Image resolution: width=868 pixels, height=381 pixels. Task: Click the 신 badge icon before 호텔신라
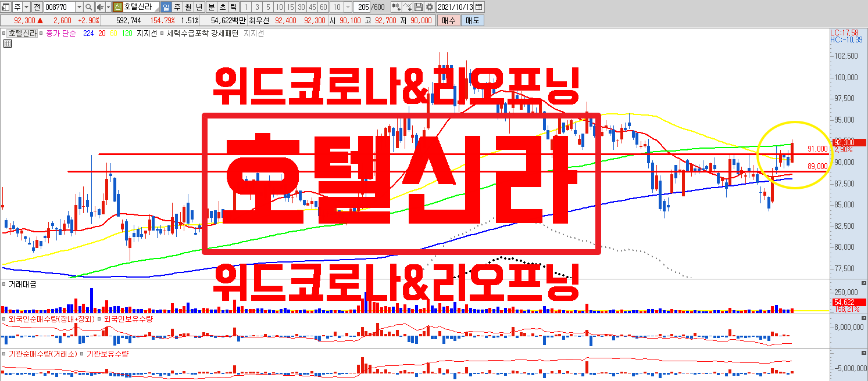point(117,7)
